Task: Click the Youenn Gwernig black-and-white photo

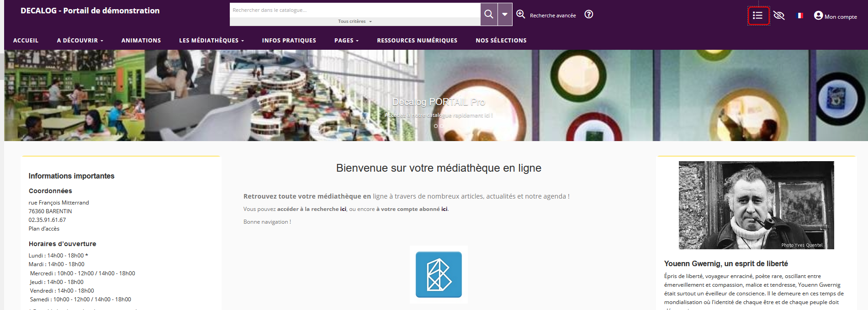Action: point(756,205)
